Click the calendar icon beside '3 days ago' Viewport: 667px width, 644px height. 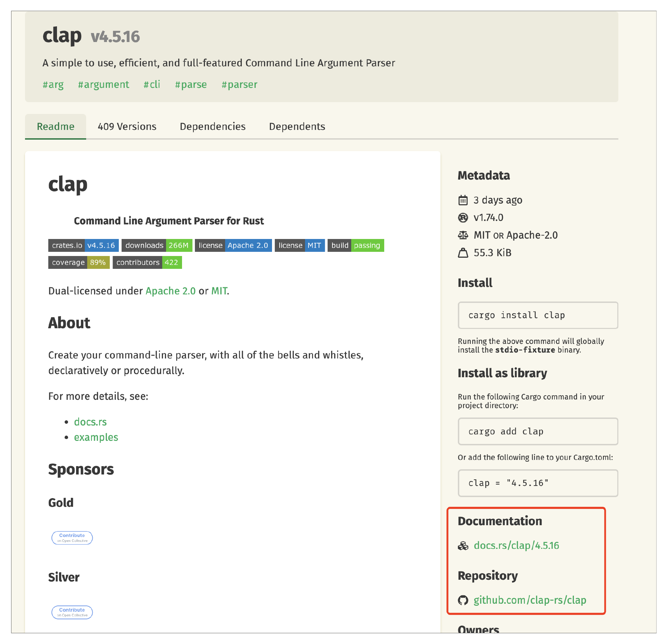click(463, 200)
